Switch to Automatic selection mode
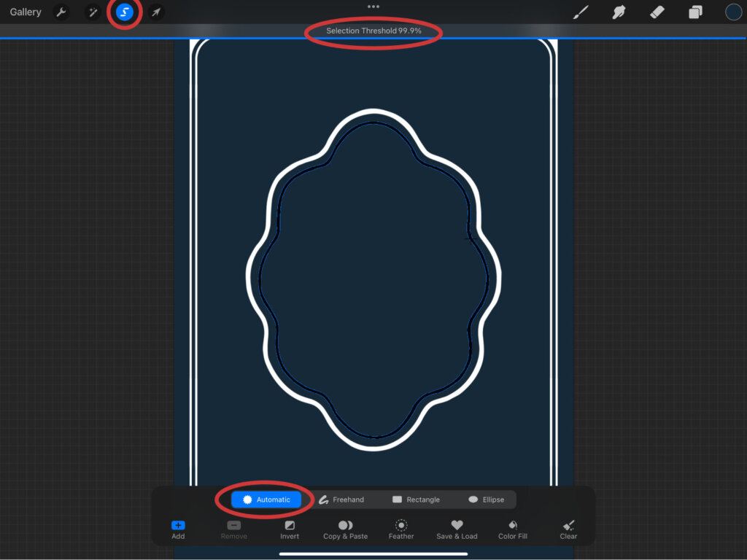Viewport: 747px width, 560px height. click(x=266, y=499)
